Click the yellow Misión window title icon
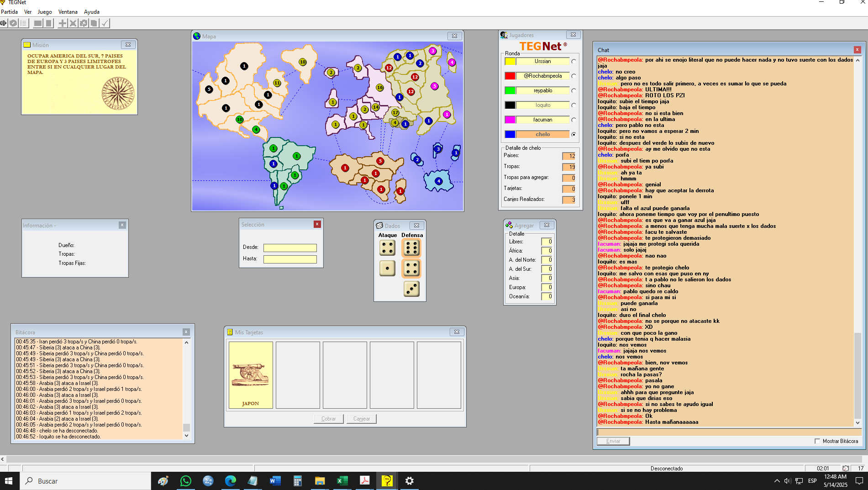 (27, 45)
